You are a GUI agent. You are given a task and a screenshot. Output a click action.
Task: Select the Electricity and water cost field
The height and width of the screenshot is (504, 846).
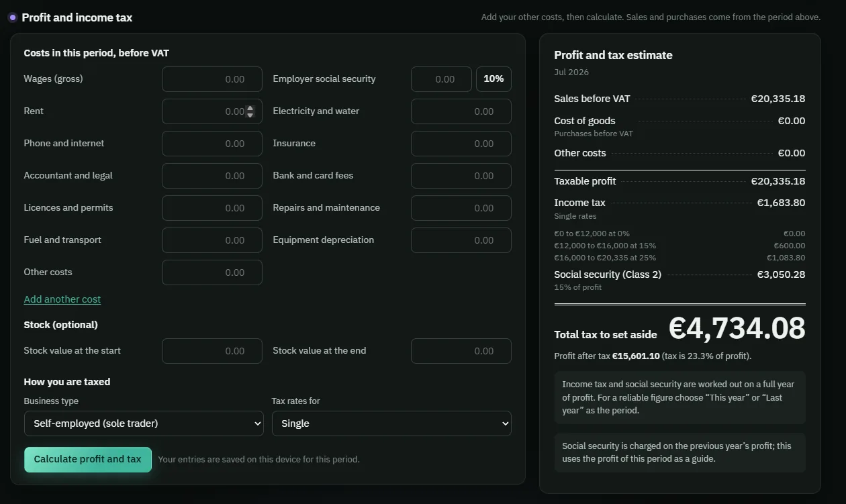(461, 111)
